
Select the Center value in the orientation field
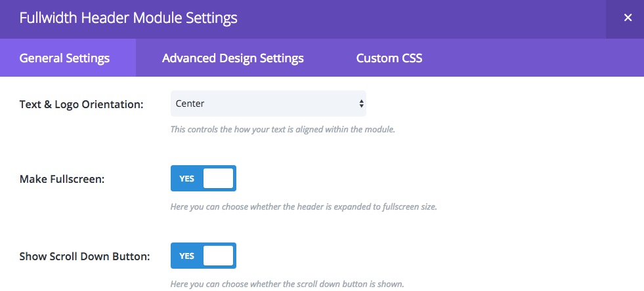pyautogui.click(x=190, y=104)
